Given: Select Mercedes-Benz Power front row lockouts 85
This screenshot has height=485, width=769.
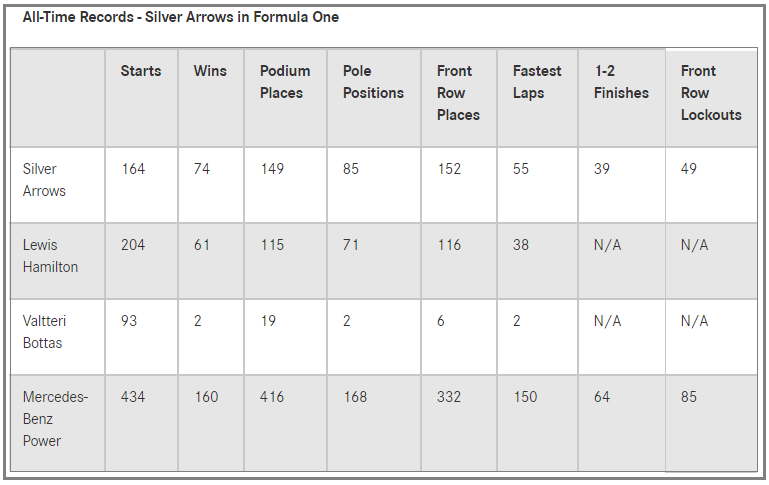Looking at the screenshot, I should click(689, 397).
